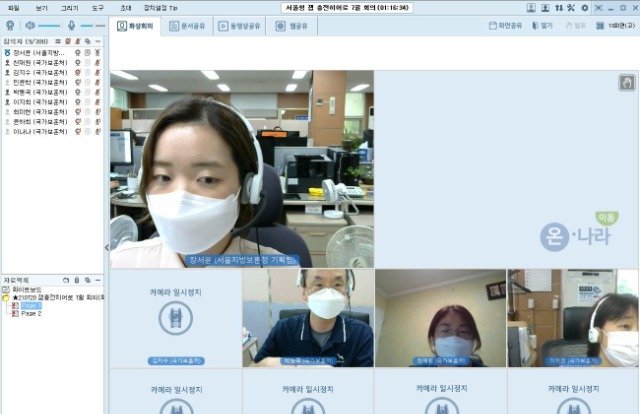Open the 16화면 layout dropdown
Image resolution: width=640 pixels, height=414 pixels.
(x=614, y=25)
